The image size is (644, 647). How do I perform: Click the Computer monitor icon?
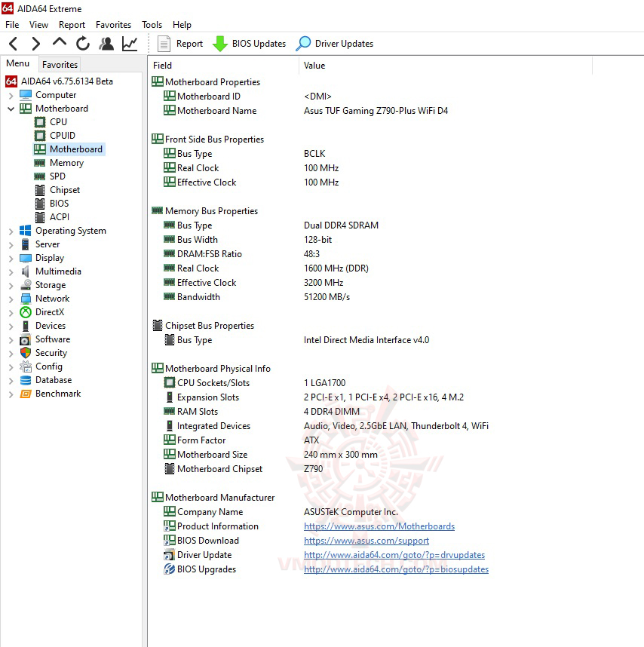tap(26, 95)
